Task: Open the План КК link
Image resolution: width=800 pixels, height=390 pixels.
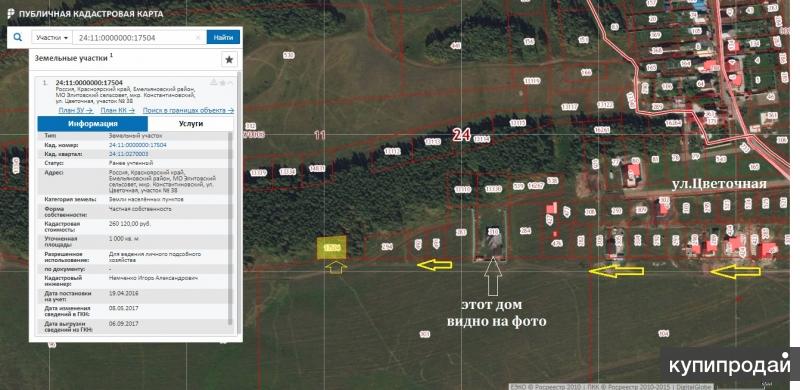Action: click(117, 110)
